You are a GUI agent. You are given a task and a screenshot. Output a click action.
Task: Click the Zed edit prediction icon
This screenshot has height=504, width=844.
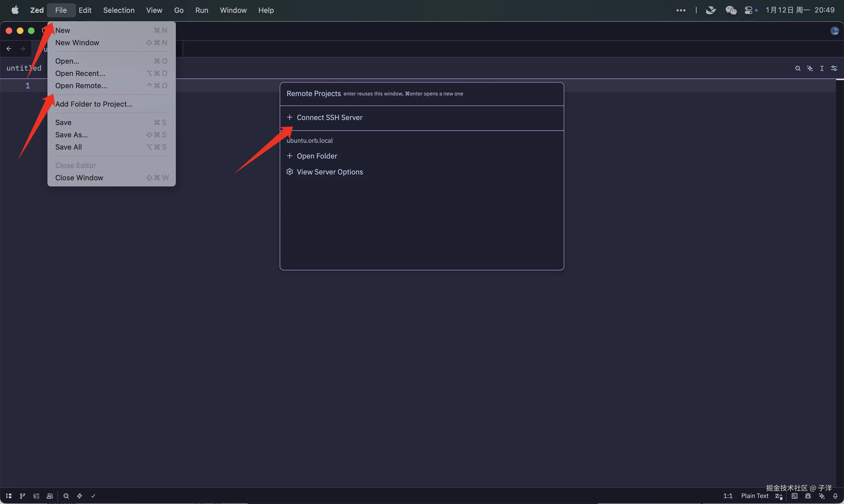pyautogui.click(x=779, y=496)
